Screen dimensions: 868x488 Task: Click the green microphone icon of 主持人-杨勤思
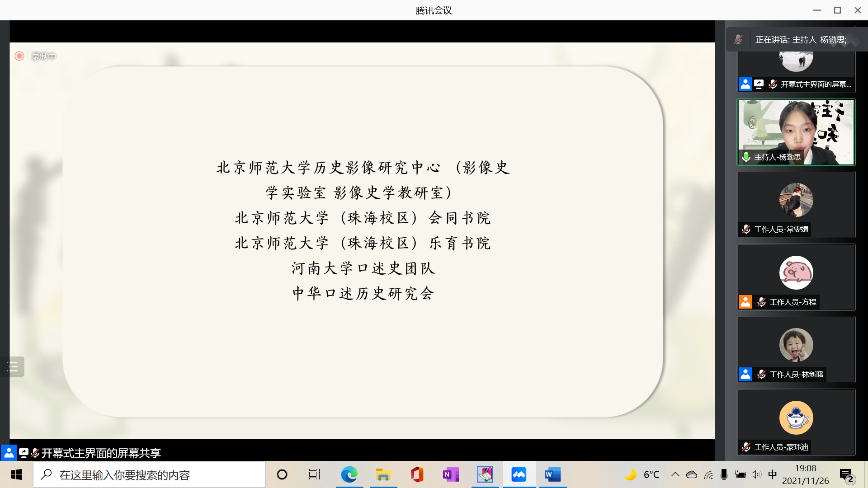click(746, 157)
